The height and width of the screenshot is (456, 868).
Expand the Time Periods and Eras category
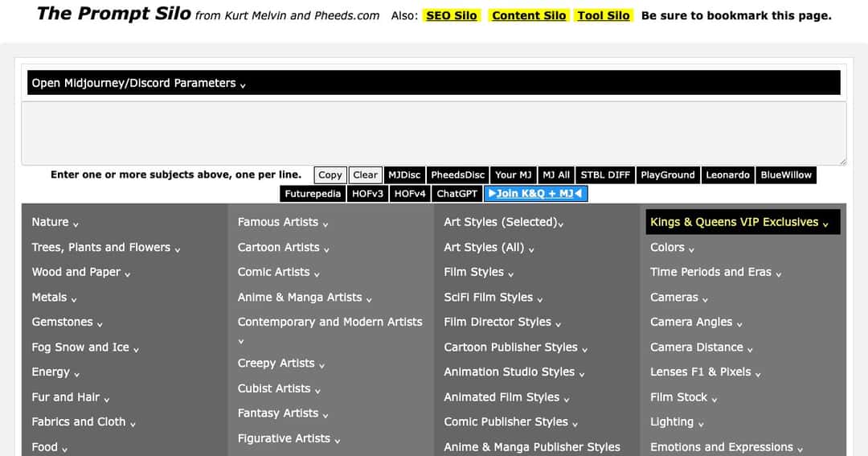point(716,272)
